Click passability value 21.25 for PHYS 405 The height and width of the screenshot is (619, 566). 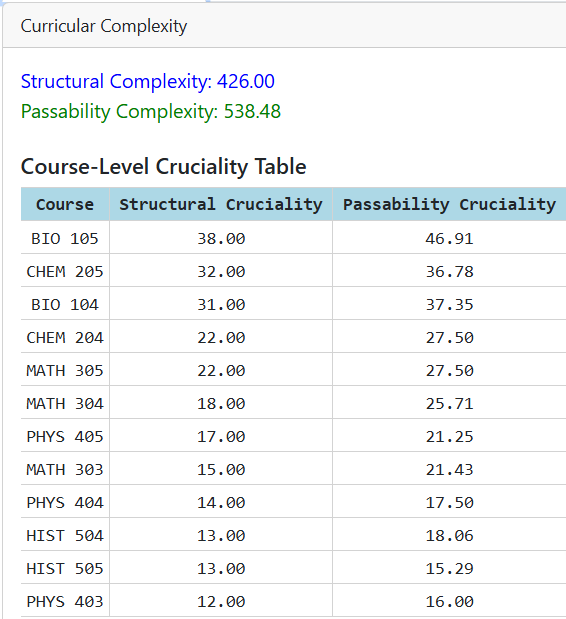tap(449, 437)
